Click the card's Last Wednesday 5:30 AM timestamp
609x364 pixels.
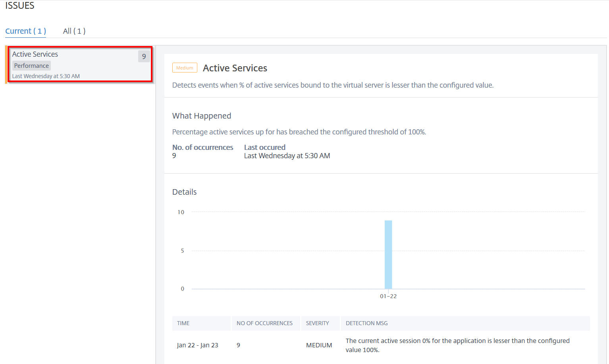click(x=46, y=76)
